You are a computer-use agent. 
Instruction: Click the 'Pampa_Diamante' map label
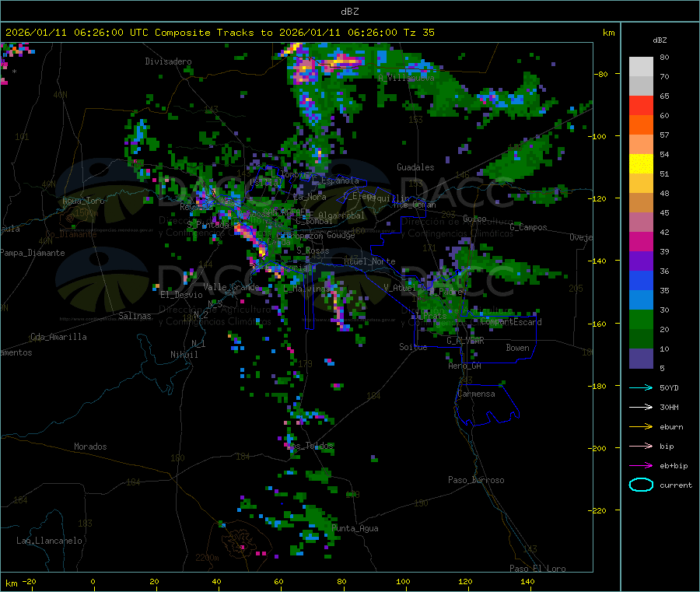(32, 253)
